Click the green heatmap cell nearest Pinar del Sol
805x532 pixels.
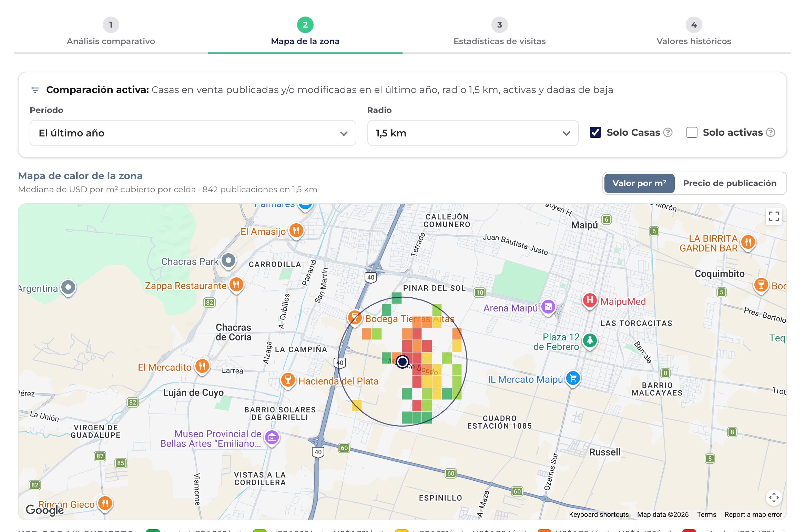pos(397,298)
